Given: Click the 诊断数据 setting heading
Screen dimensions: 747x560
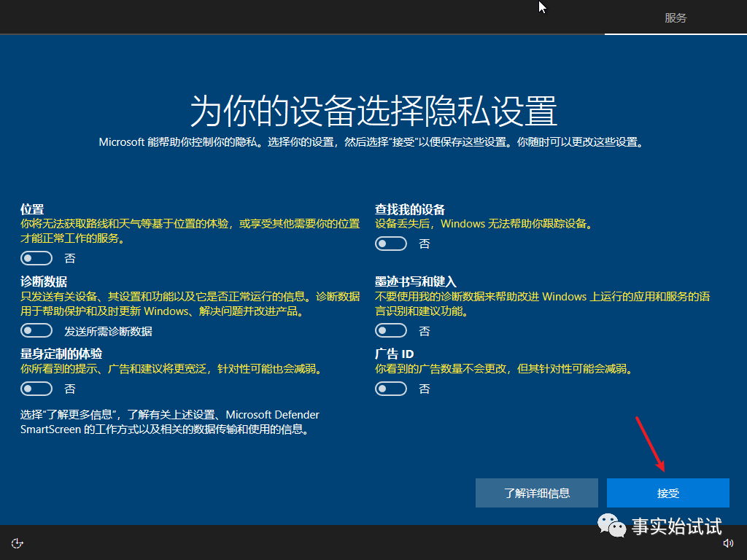Looking at the screenshot, I should click(x=44, y=282).
